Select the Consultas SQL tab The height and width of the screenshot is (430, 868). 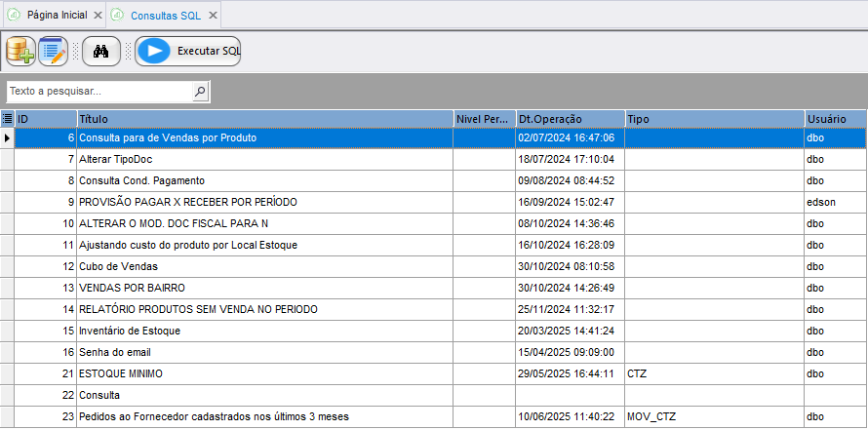(163, 15)
